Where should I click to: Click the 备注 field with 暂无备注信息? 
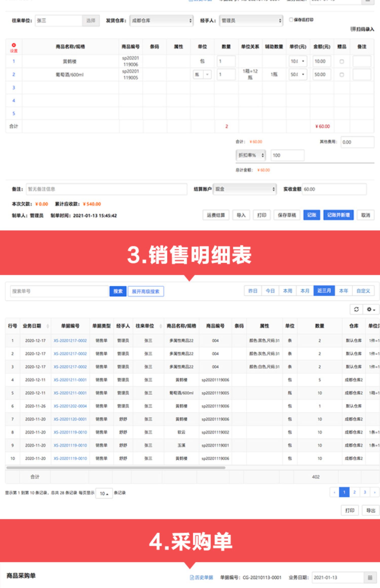tap(107, 189)
